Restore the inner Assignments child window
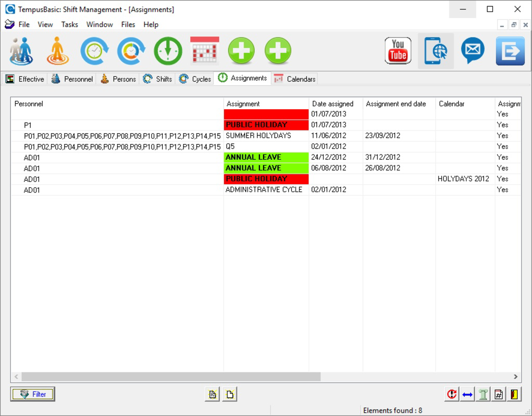This screenshot has width=532, height=416. click(514, 25)
